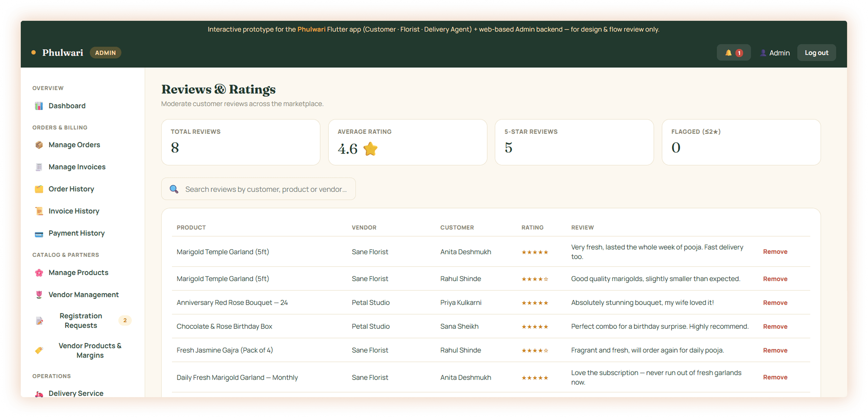
Task: Remove Anita Deshmukh's Marigold Temple Garland review
Action: [x=775, y=252]
